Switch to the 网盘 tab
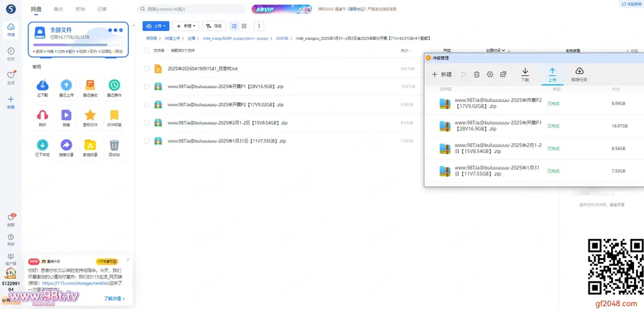 tap(36, 9)
